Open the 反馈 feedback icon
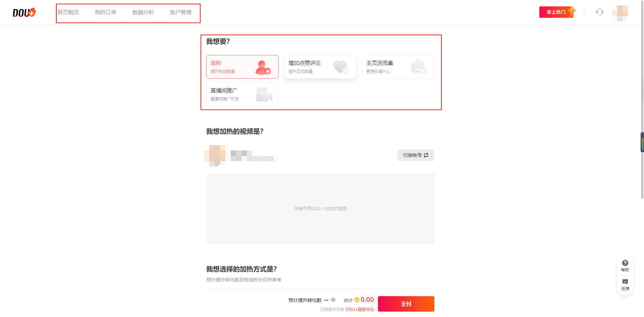The height and width of the screenshot is (317, 644). tap(625, 284)
